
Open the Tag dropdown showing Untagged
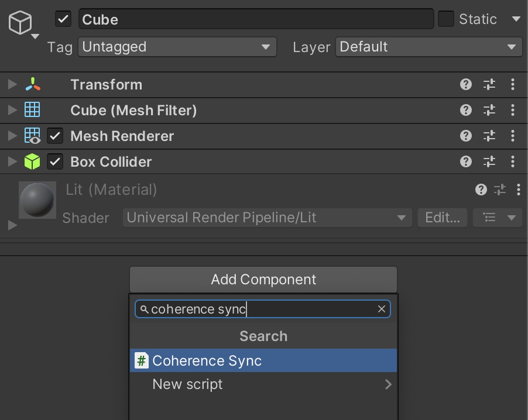(x=177, y=47)
